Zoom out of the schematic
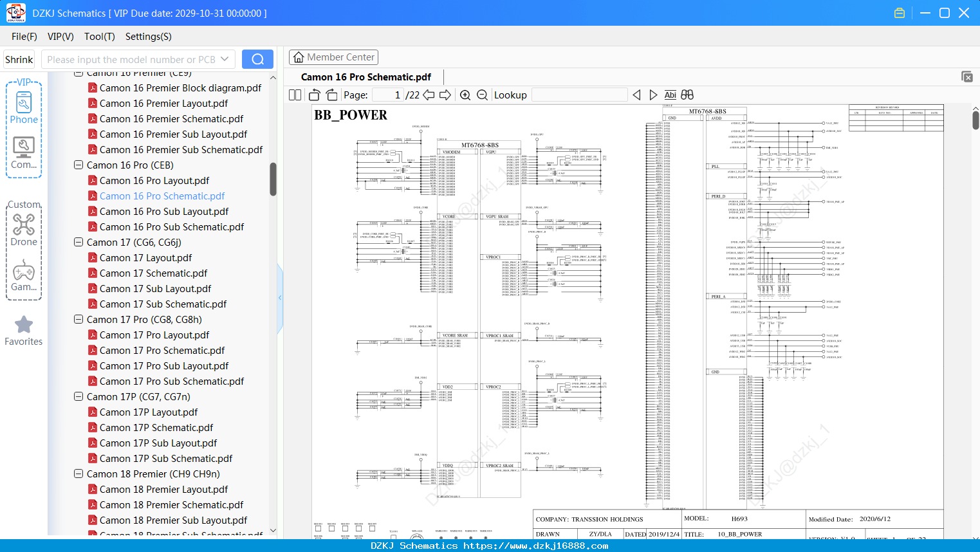 pos(482,95)
